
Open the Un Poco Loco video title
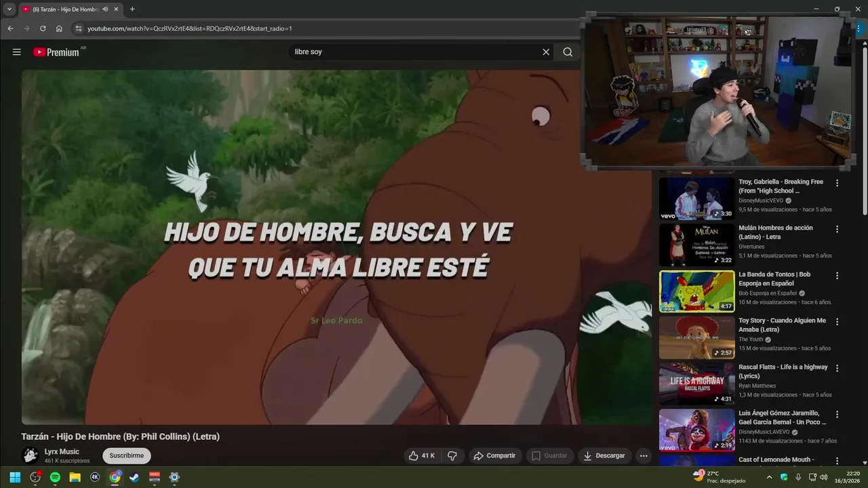783,418
